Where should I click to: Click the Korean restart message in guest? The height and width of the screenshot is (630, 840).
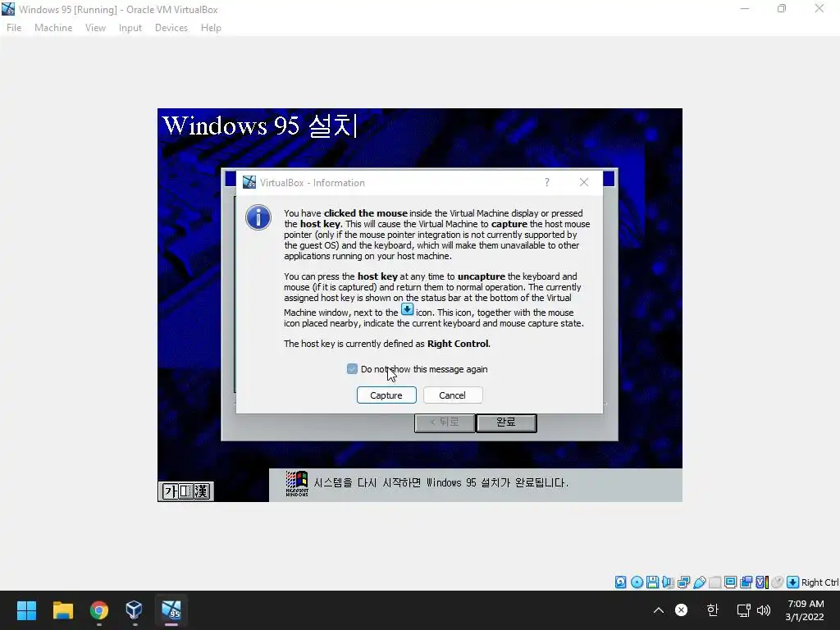point(441,482)
